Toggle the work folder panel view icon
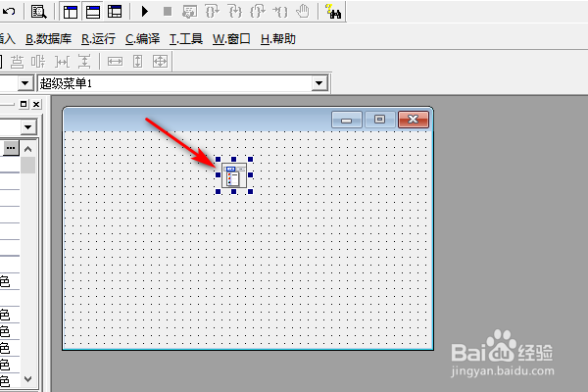Viewport: 588px width, 392px height. [x=71, y=12]
